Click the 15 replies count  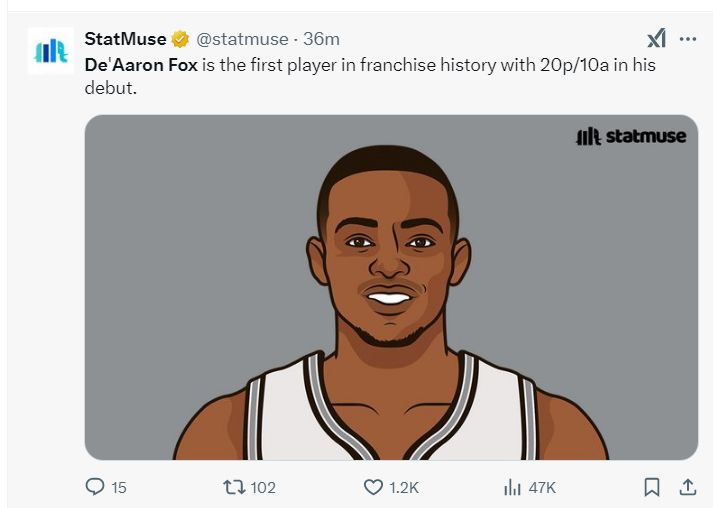pos(119,487)
